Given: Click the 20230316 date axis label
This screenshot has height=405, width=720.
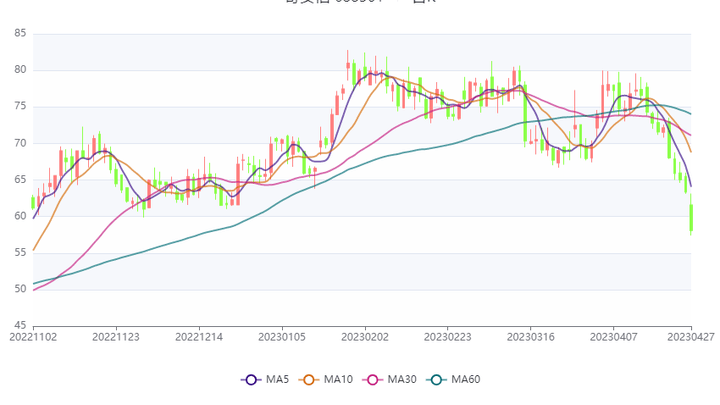Looking at the screenshot, I should coord(530,339).
